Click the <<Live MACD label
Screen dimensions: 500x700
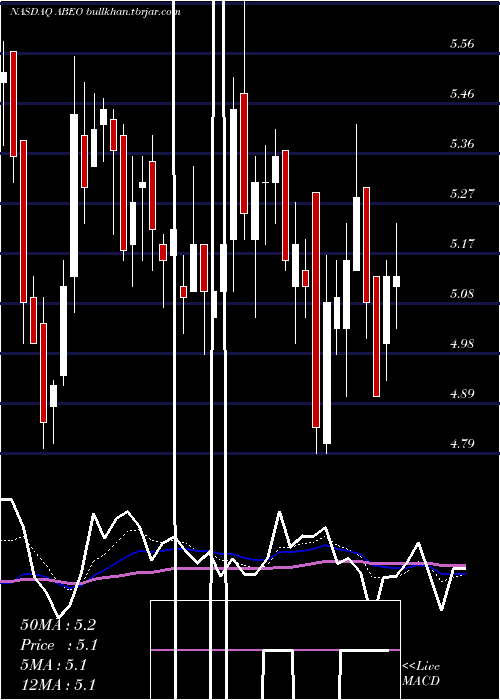point(421,674)
